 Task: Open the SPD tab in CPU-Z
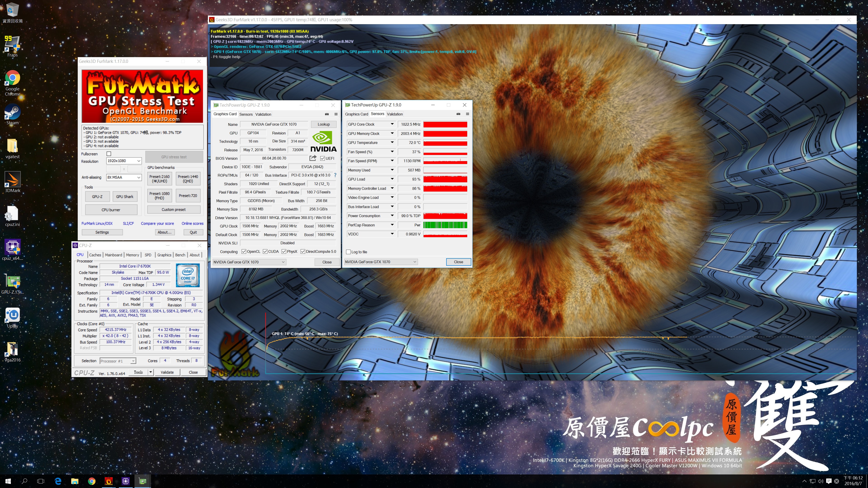148,255
